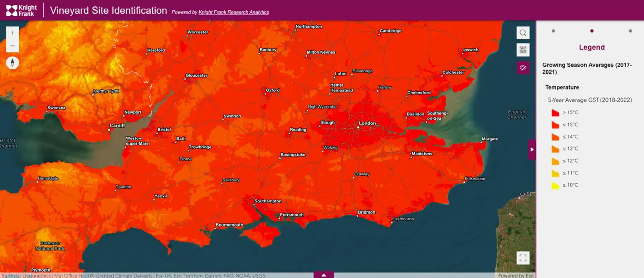Click the Hereford city label
644x278 pixels.
click(156, 50)
